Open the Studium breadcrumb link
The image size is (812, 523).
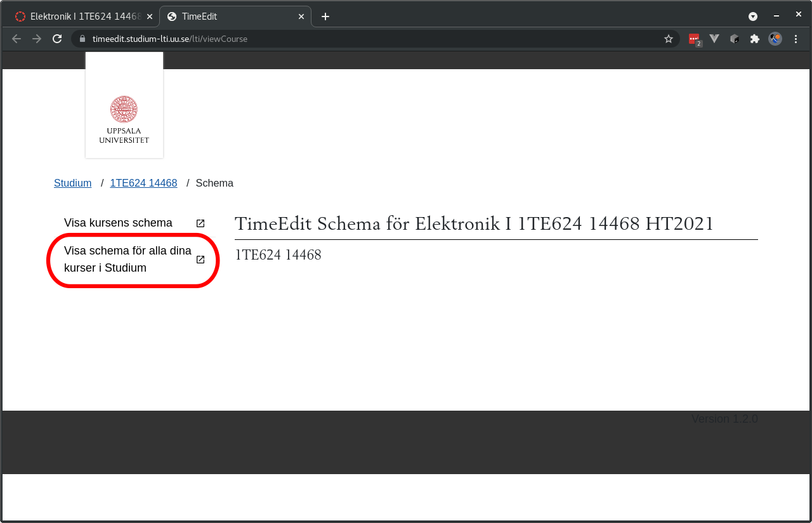click(72, 183)
